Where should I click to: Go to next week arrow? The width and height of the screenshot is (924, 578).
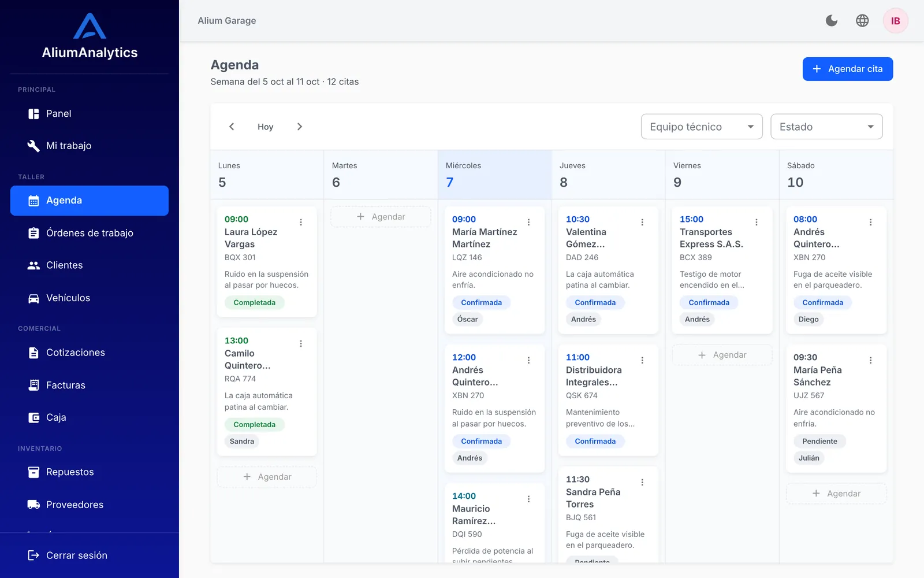300,127
